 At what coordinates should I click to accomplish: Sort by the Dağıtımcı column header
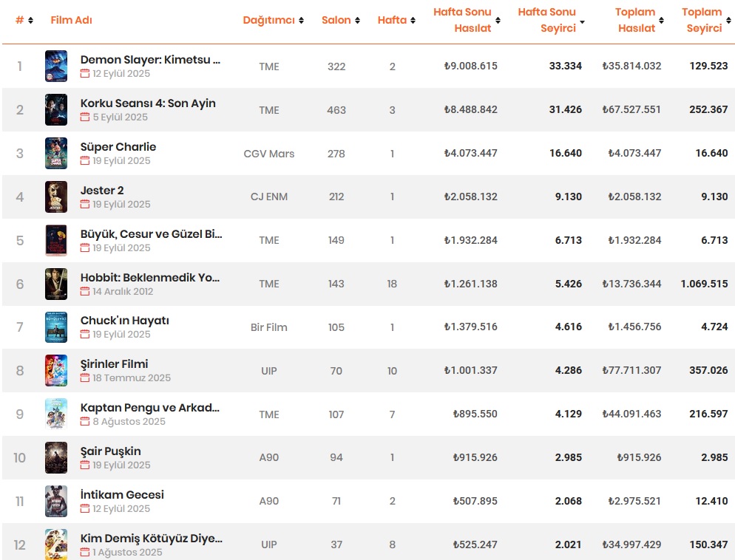click(268, 20)
